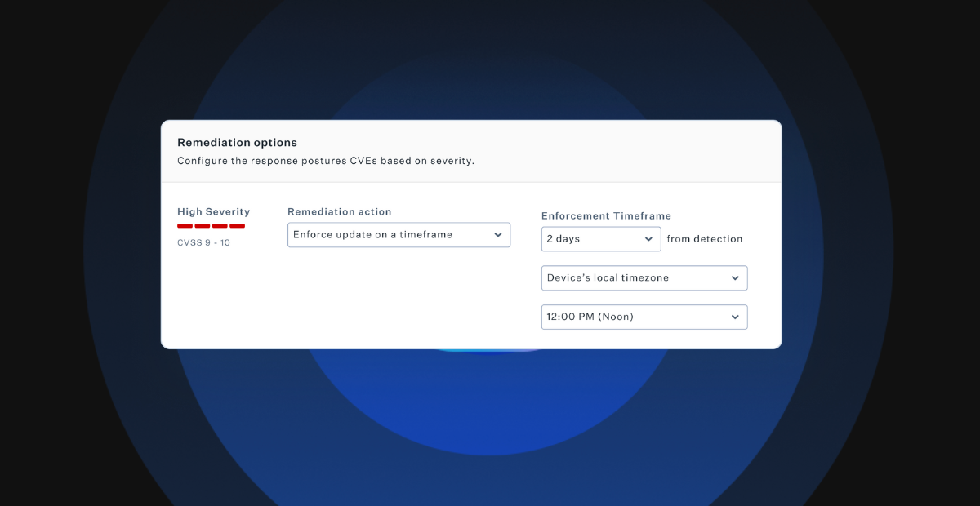Open the 12:00 PM (Noon) time selector
Image resolution: width=980 pixels, height=506 pixels.
[644, 317]
